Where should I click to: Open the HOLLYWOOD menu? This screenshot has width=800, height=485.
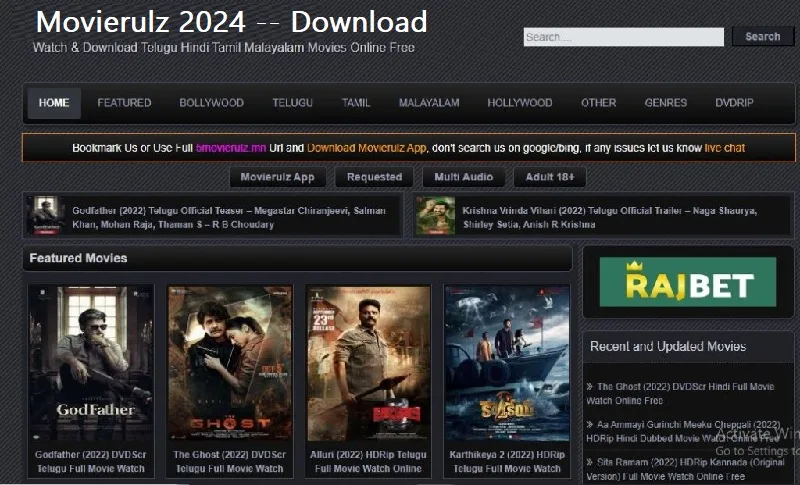click(519, 103)
